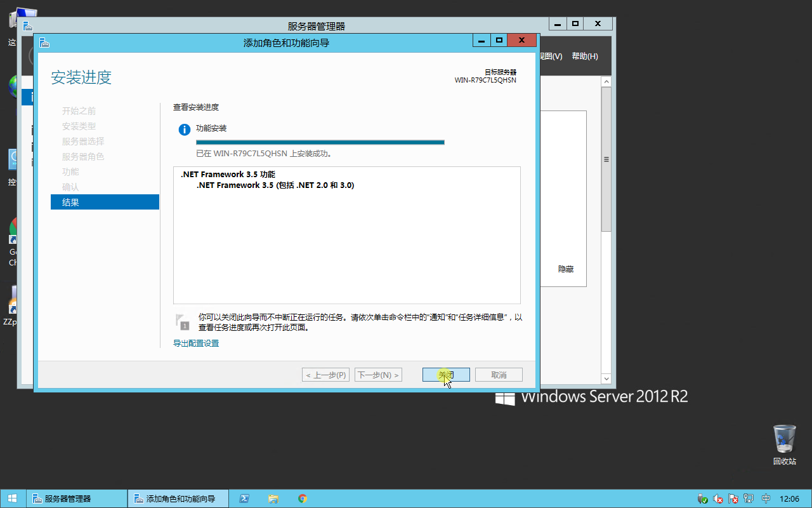Viewport: 812px width, 508px height.
Task: Minimize the wizard window
Action: coord(481,41)
